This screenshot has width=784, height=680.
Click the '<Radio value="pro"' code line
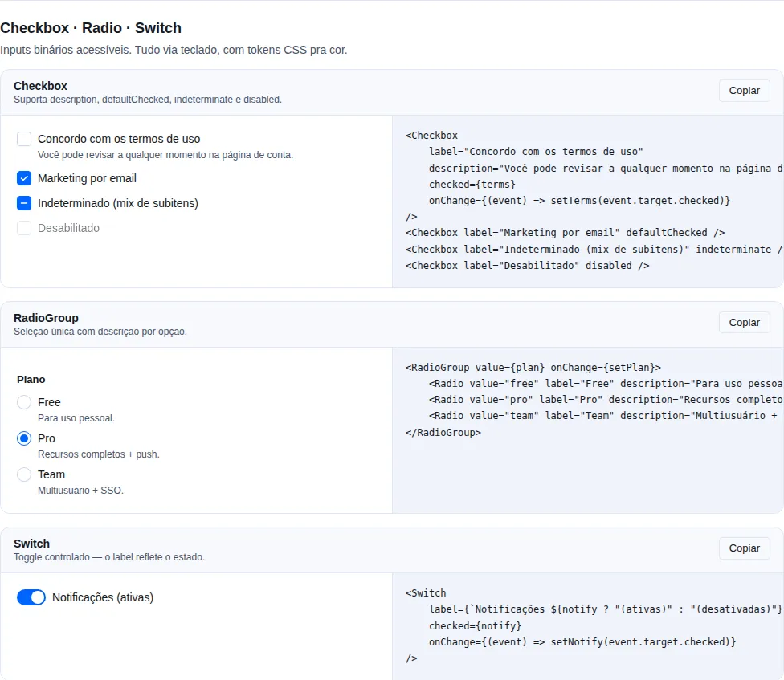pyautogui.click(x=606, y=399)
